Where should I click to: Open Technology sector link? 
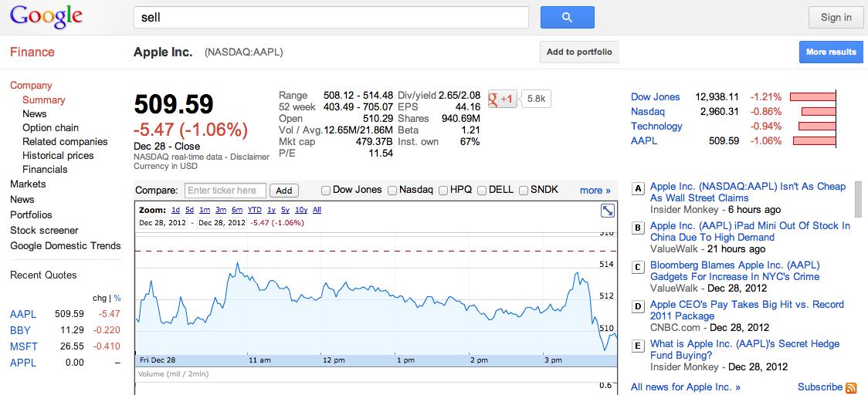(x=656, y=126)
